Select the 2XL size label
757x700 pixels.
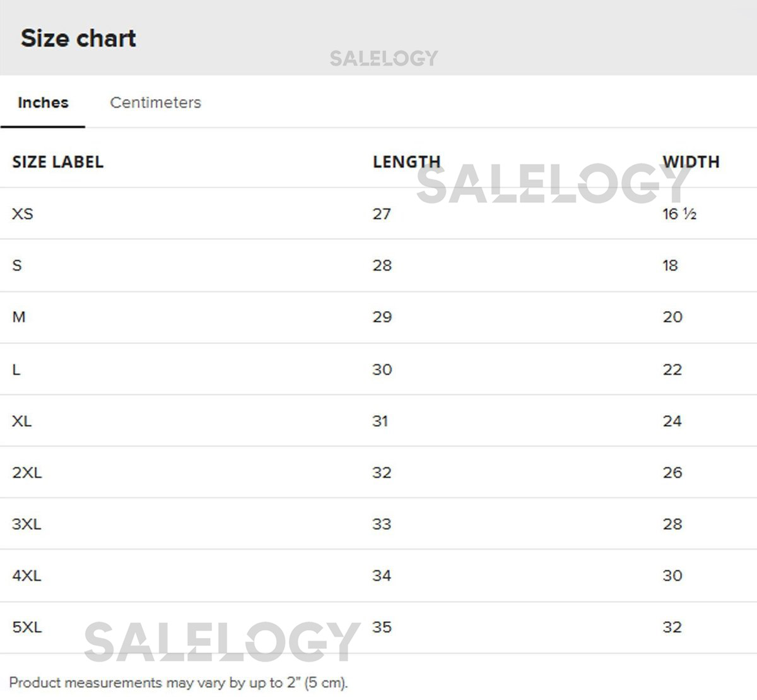pos(26,473)
